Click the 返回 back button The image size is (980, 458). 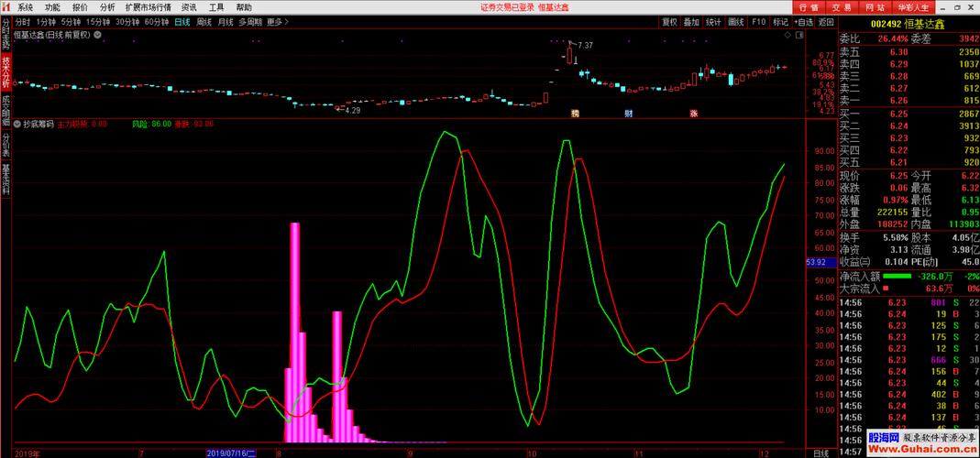click(x=826, y=22)
